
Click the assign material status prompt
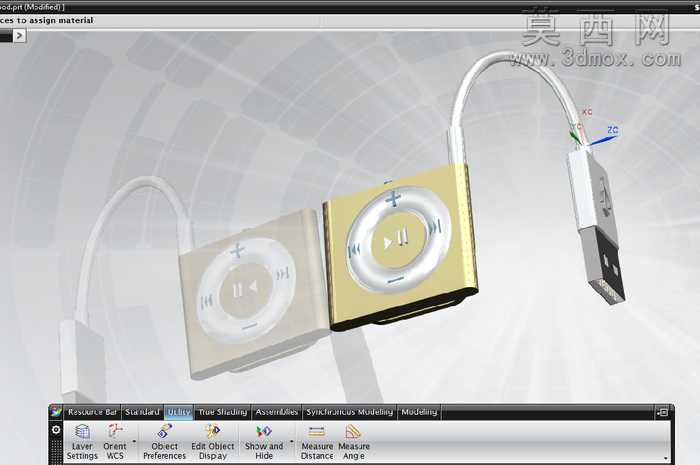coord(46,20)
